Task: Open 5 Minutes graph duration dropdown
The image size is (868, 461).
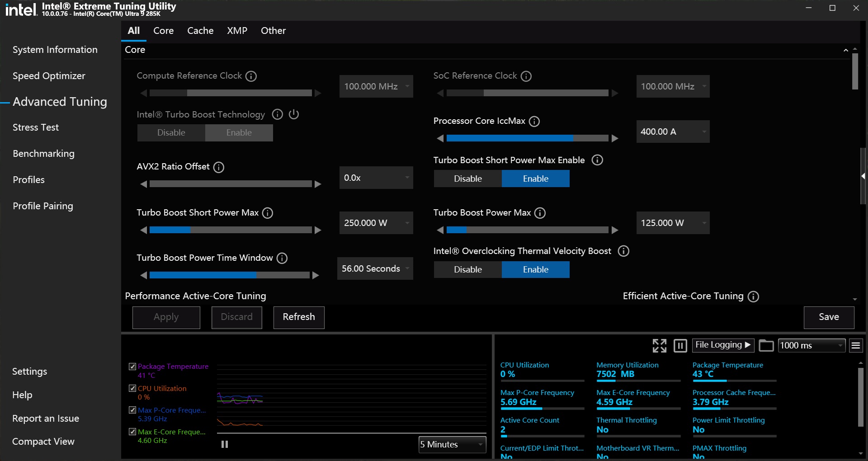Action: pyautogui.click(x=453, y=444)
